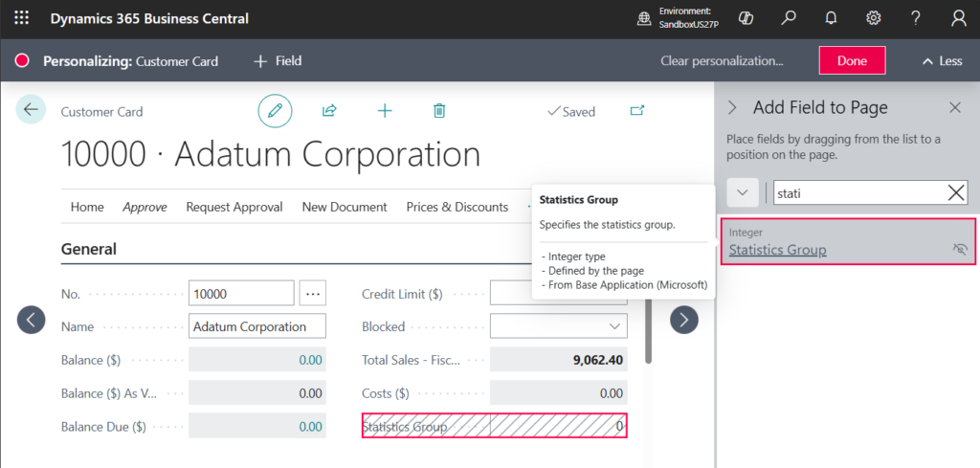Open the settings gear menu
980x468 pixels.
[873, 18]
